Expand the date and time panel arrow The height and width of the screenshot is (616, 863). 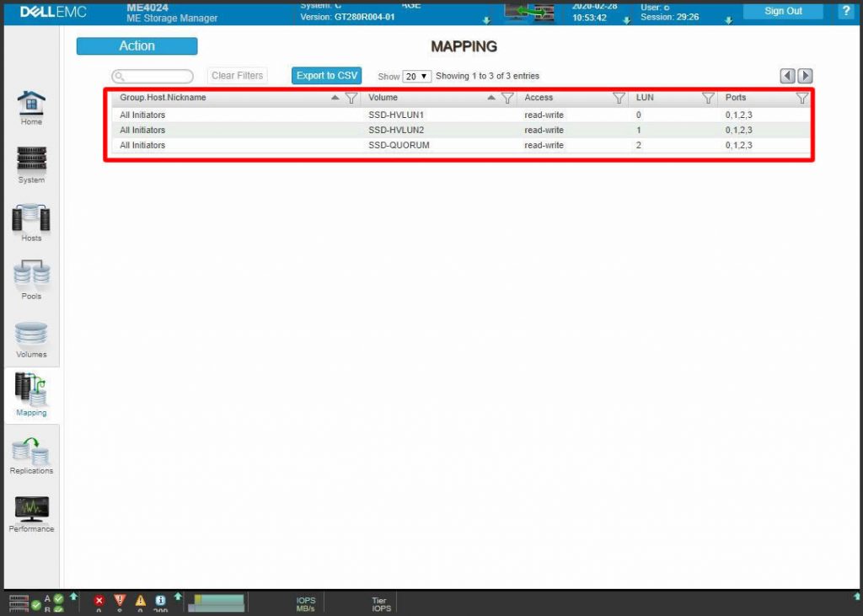pos(626,20)
